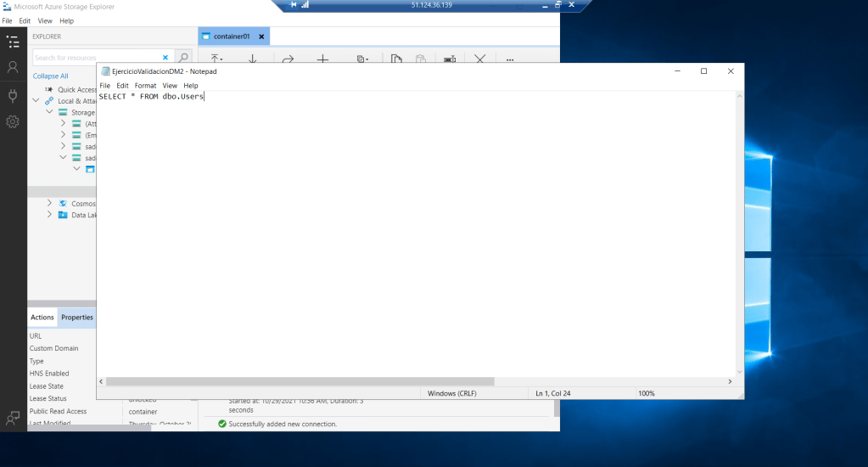
Task: Open Settings gear in Storage Explorer sidebar
Action: pyautogui.click(x=13, y=122)
